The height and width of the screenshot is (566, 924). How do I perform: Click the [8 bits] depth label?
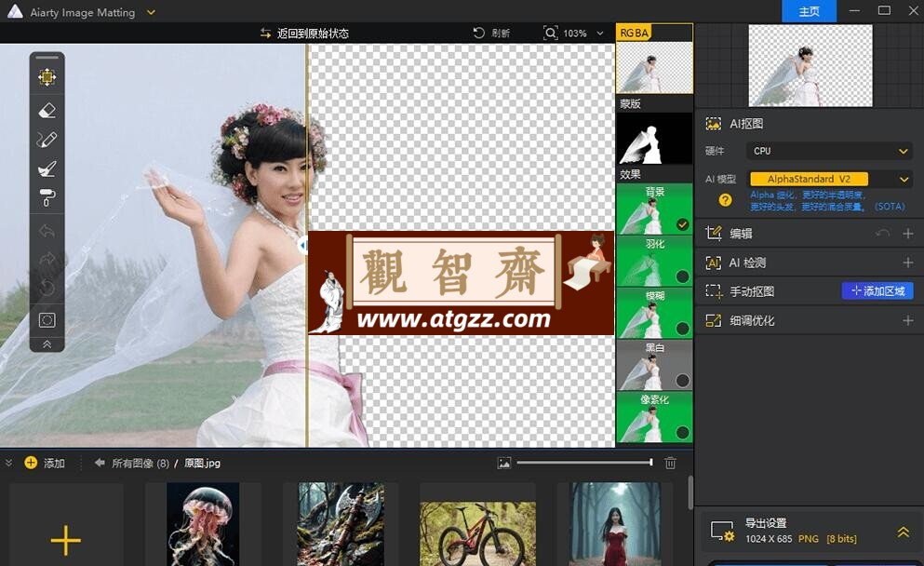(x=841, y=539)
